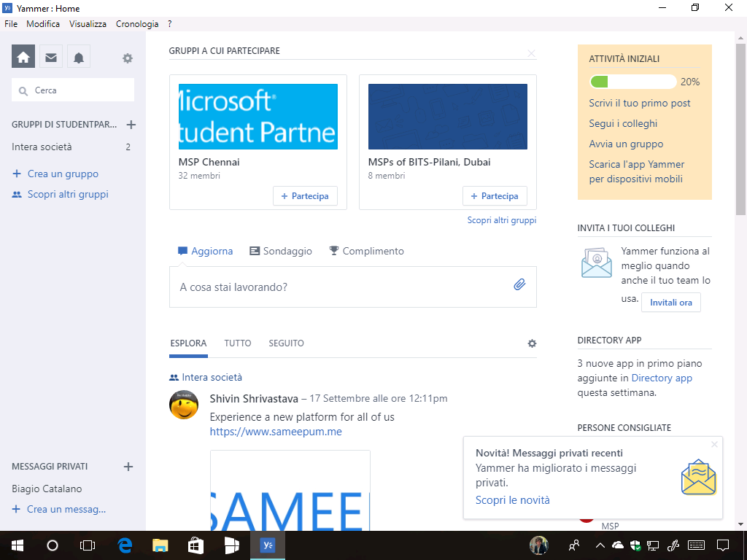The height and width of the screenshot is (560, 747).
Task: Switch to the SEGUITO feed tab
Action: point(286,343)
